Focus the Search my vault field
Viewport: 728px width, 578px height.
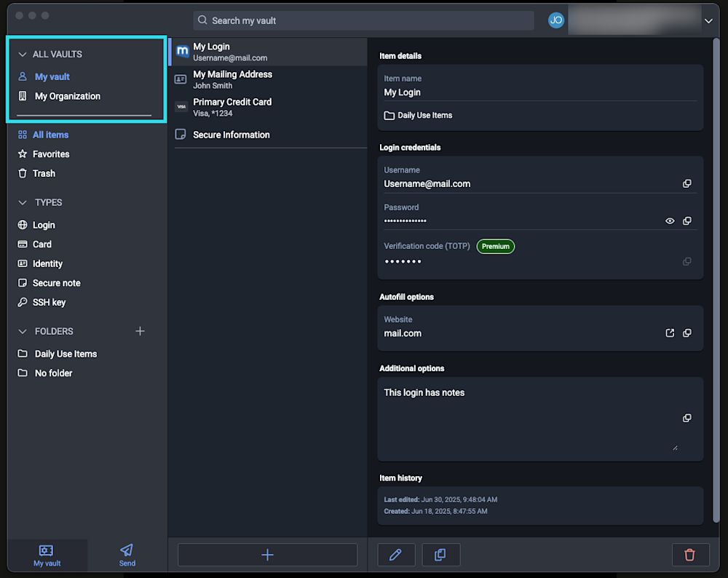pyautogui.click(x=363, y=20)
